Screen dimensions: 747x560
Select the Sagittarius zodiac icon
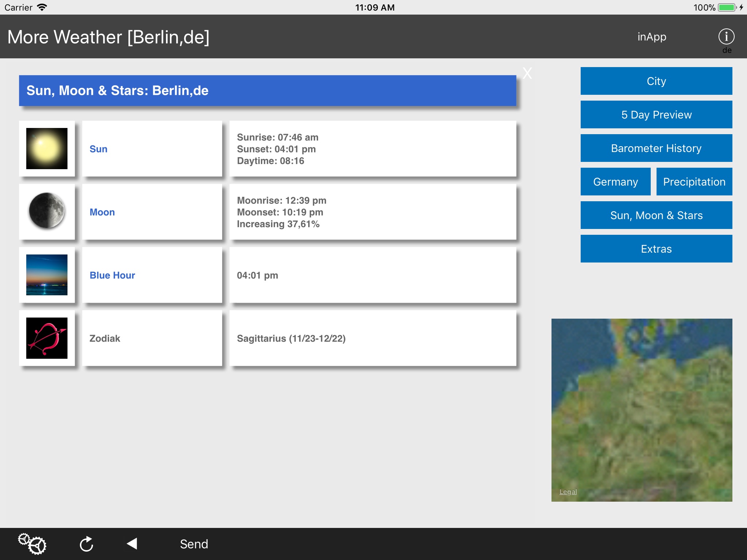(x=47, y=338)
